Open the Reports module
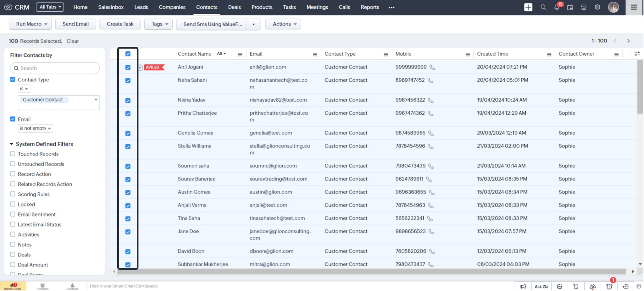This screenshot has width=644, height=291. coord(370,7)
